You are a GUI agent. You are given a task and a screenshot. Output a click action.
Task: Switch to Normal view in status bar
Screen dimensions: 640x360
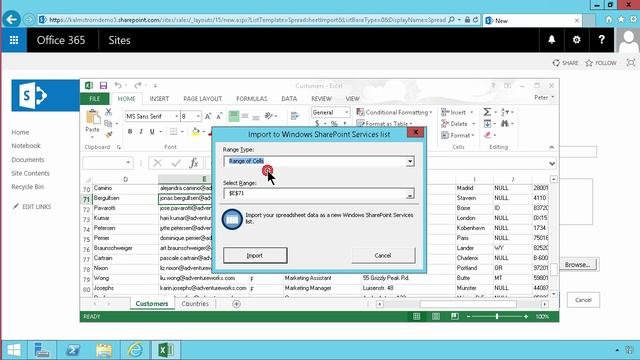416,316
